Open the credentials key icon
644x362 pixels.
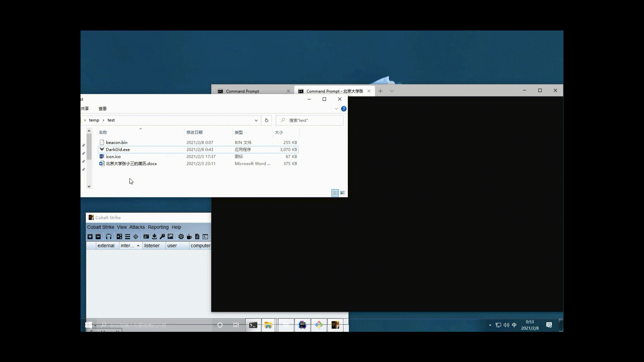click(162, 237)
